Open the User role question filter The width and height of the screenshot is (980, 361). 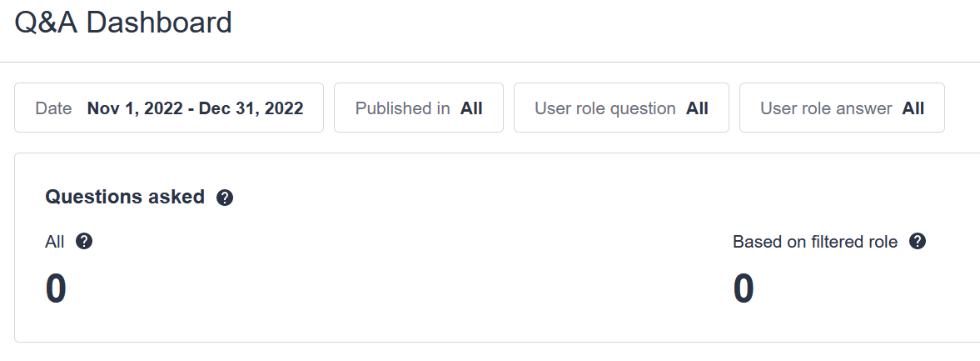click(621, 108)
